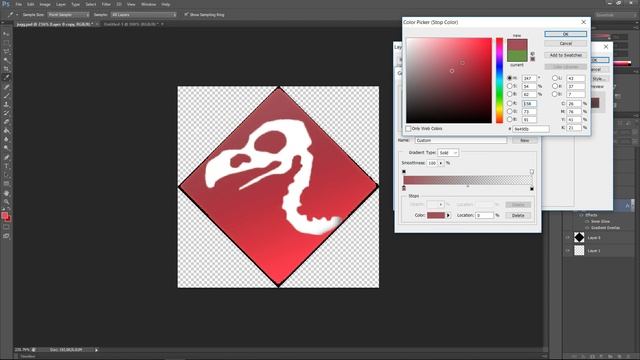Viewport: 640px width, 360px height.
Task: Click the hex color input field
Action: pos(531,129)
